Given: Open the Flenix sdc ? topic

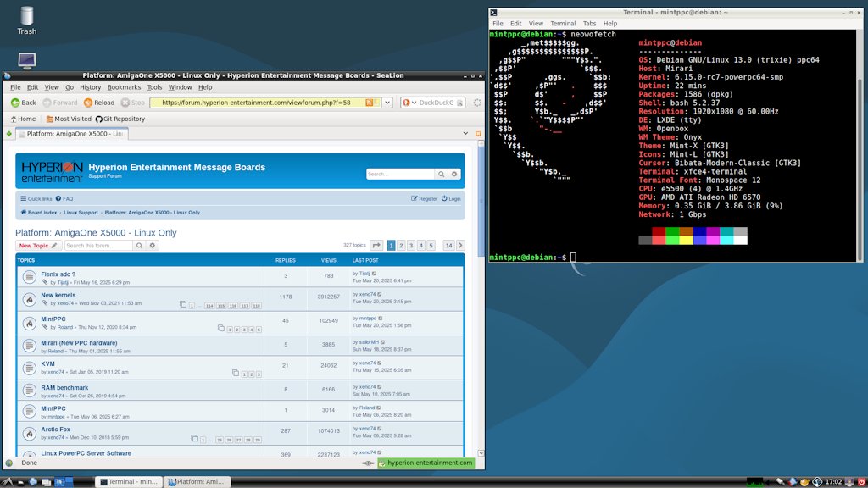Looking at the screenshot, I should (58, 274).
